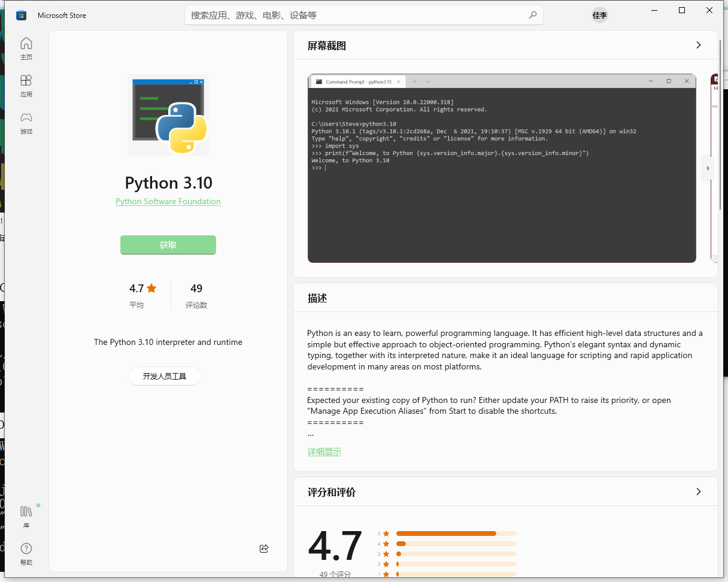Click 详细显示 to show full description
This screenshot has height=582, width=728.
pyautogui.click(x=324, y=451)
